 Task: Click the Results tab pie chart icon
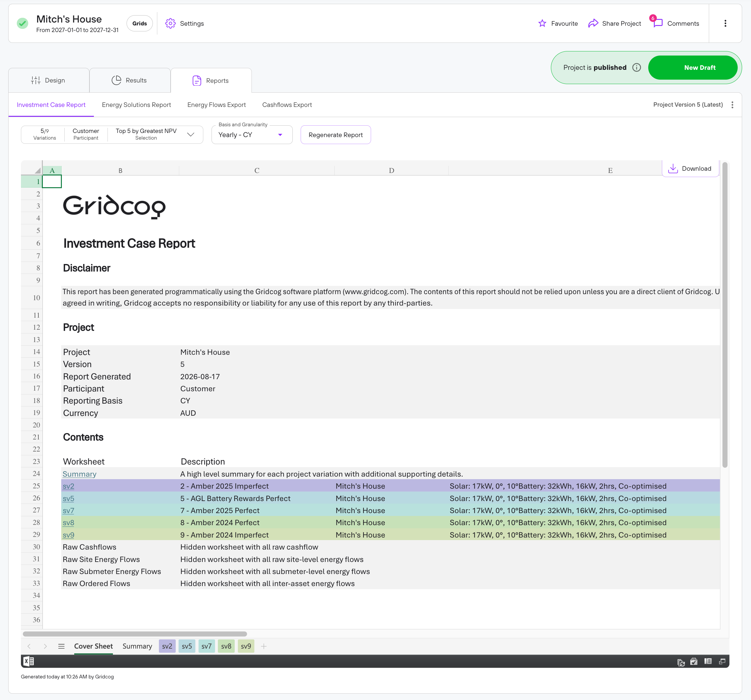tap(116, 80)
